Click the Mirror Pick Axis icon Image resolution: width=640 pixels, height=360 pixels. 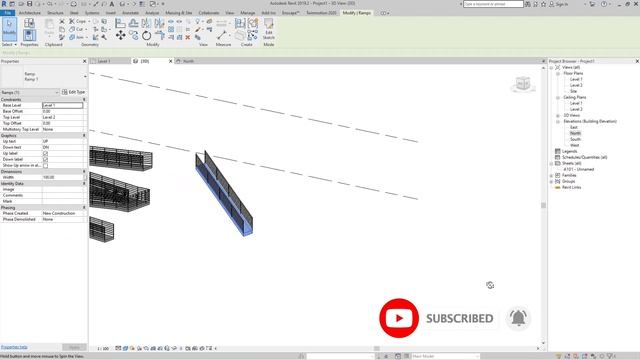146,23
